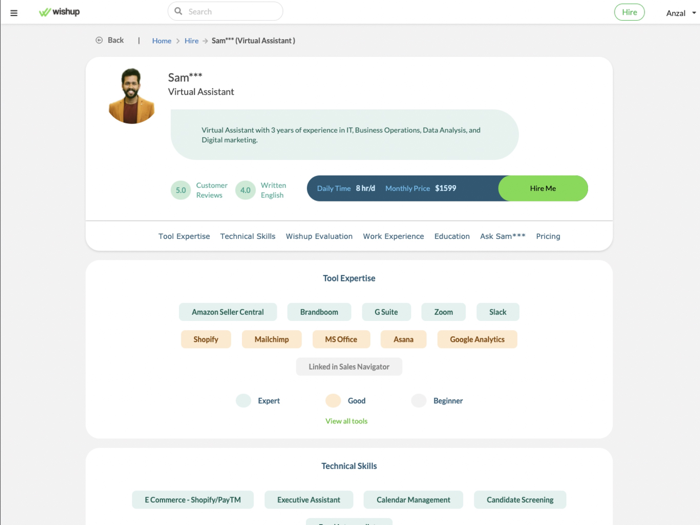Click the Sam*** (Virtual Assistant) breadcrumb text
Image resolution: width=700 pixels, height=525 pixels.
(253, 41)
